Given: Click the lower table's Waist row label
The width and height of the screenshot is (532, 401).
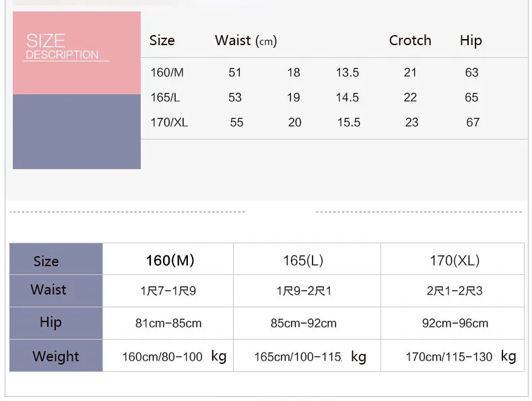Looking at the screenshot, I should (56, 290).
